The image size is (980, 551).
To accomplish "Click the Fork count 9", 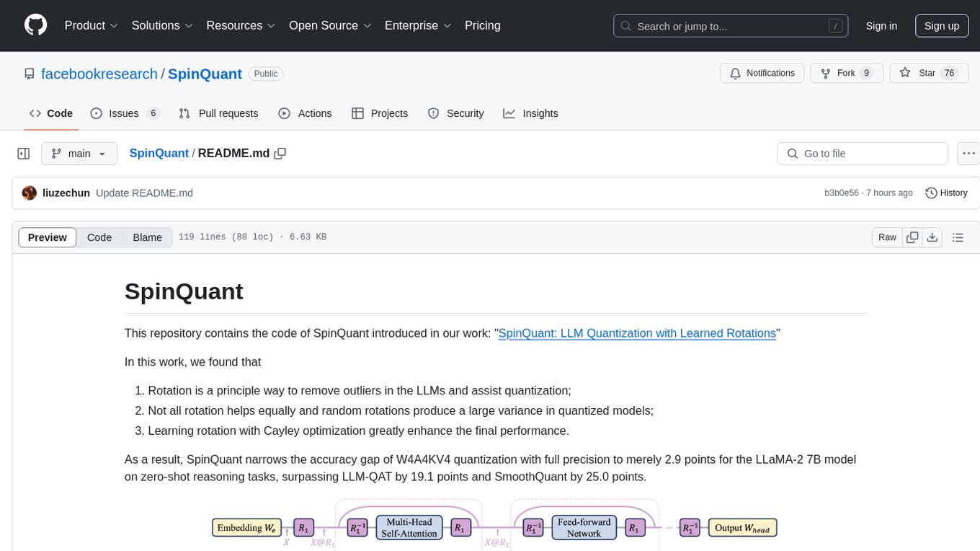I will (x=866, y=73).
